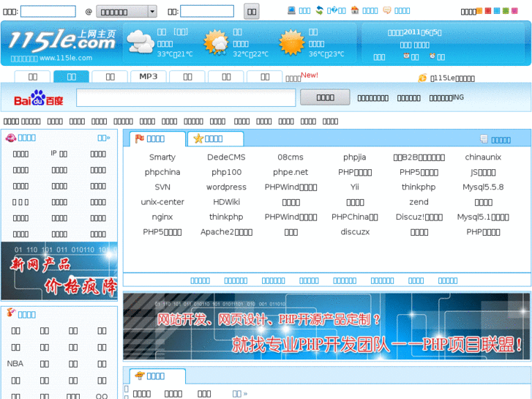Open the Yii link
Viewport: 532px width, 399px height.
coord(355,187)
